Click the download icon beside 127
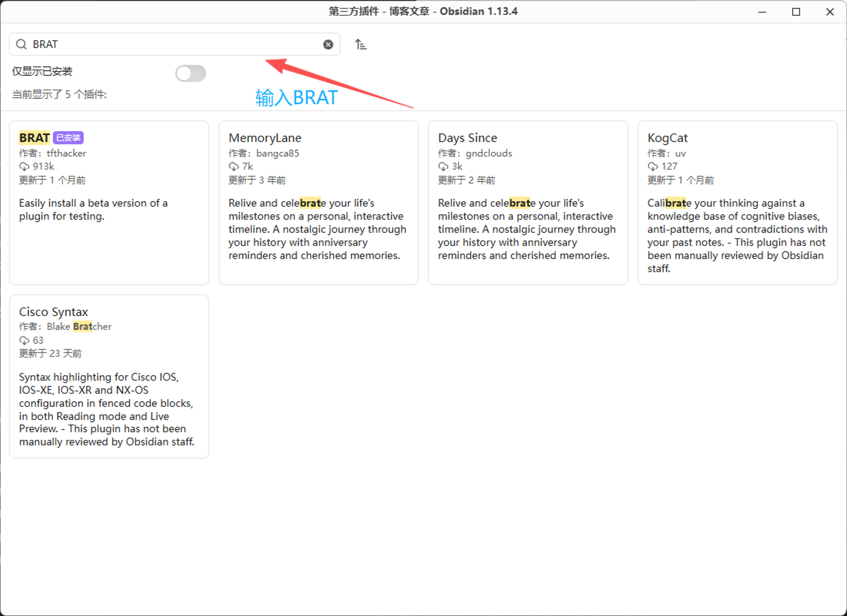Image resolution: width=847 pixels, height=616 pixels. tap(653, 167)
